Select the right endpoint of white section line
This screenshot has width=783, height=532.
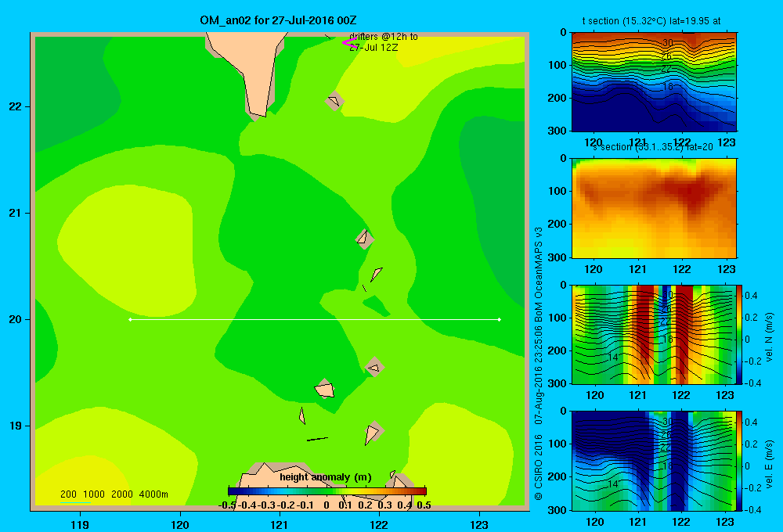500,319
